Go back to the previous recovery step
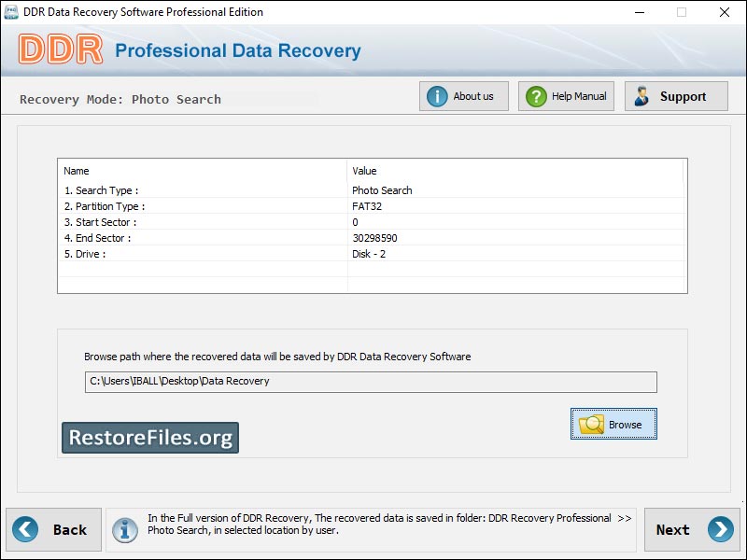 (53, 529)
